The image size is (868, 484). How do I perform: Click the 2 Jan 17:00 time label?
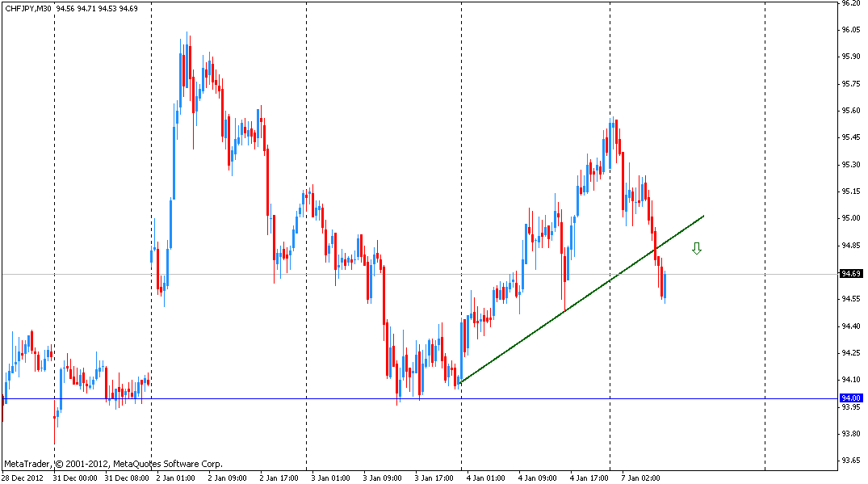[x=279, y=478]
